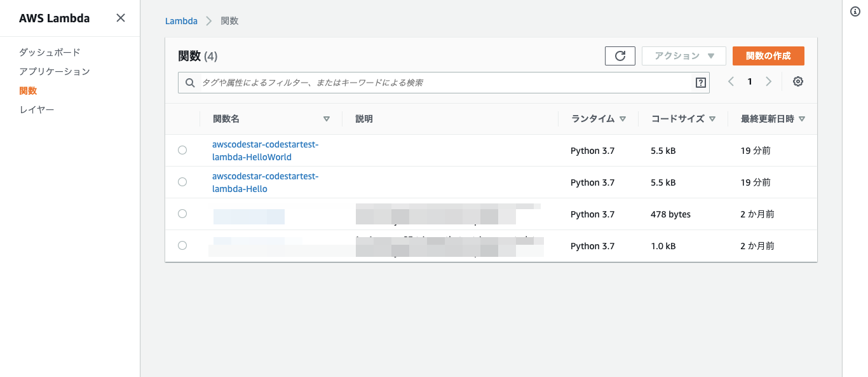
Task: Click the 1.0 kB code size cell
Action: [663, 246]
